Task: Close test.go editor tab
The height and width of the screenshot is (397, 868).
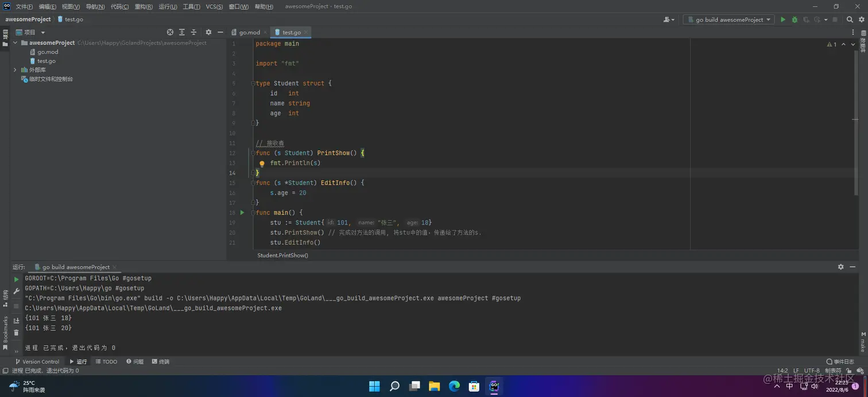Action: (306, 32)
